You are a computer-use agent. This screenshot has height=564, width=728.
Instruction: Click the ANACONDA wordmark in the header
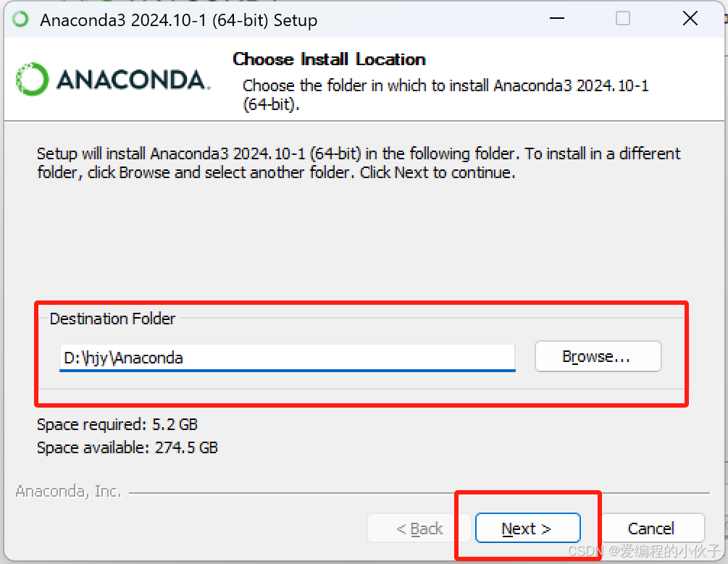click(x=133, y=80)
